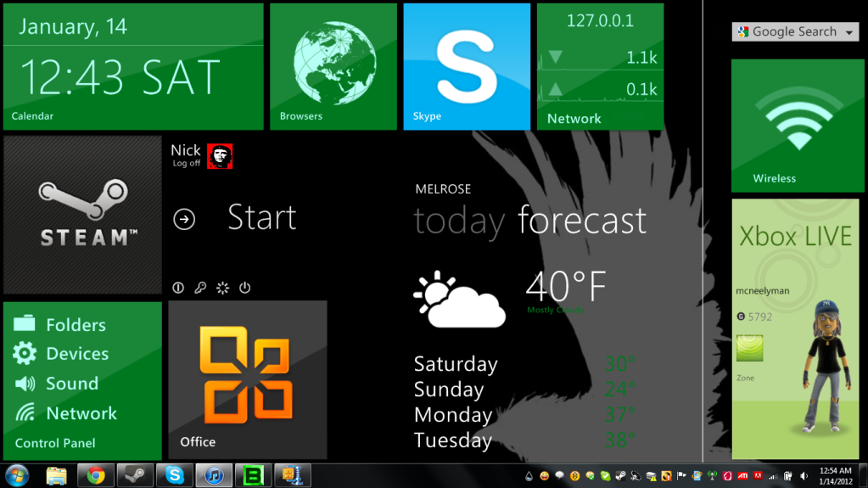
Task: Click the power icon below Start
Action: (x=244, y=288)
